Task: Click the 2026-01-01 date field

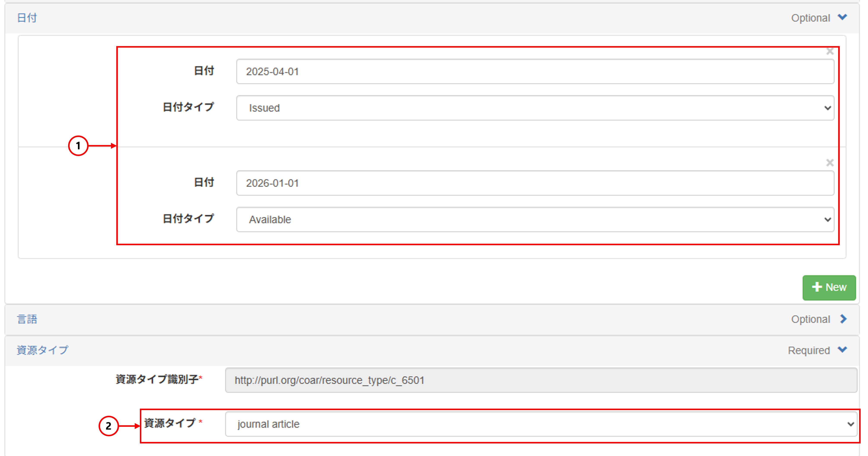Action: 535,183
